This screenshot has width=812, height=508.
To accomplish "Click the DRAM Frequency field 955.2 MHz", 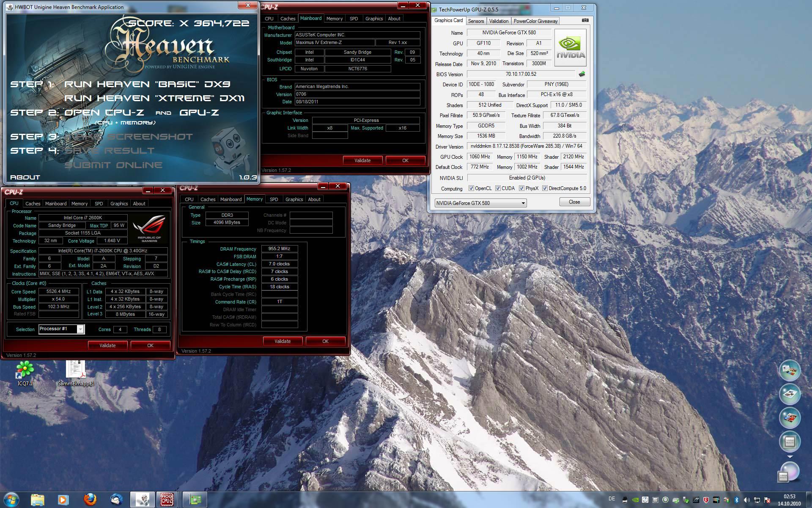I will point(280,248).
